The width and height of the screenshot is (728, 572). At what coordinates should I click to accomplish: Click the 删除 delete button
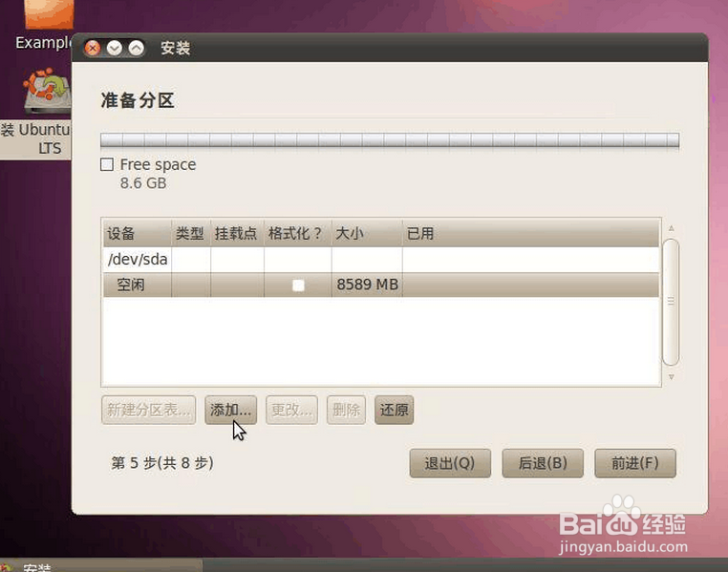(346, 410)
